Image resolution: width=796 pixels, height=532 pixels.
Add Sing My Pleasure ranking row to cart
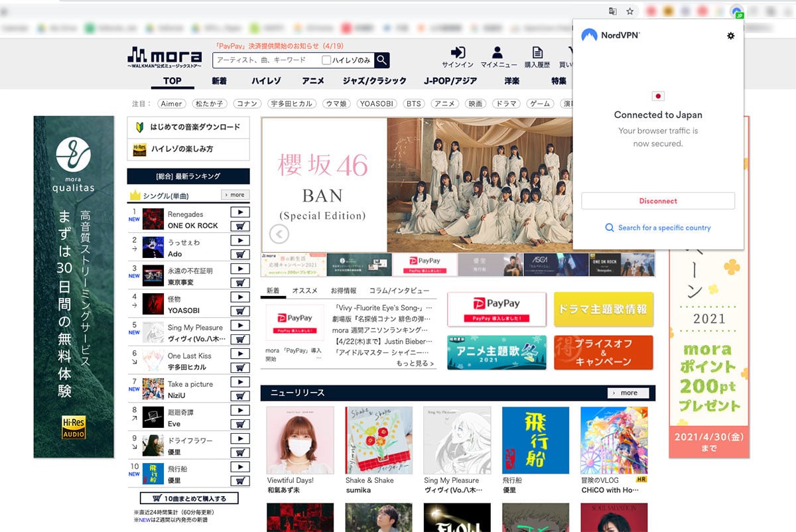[239, 339]
